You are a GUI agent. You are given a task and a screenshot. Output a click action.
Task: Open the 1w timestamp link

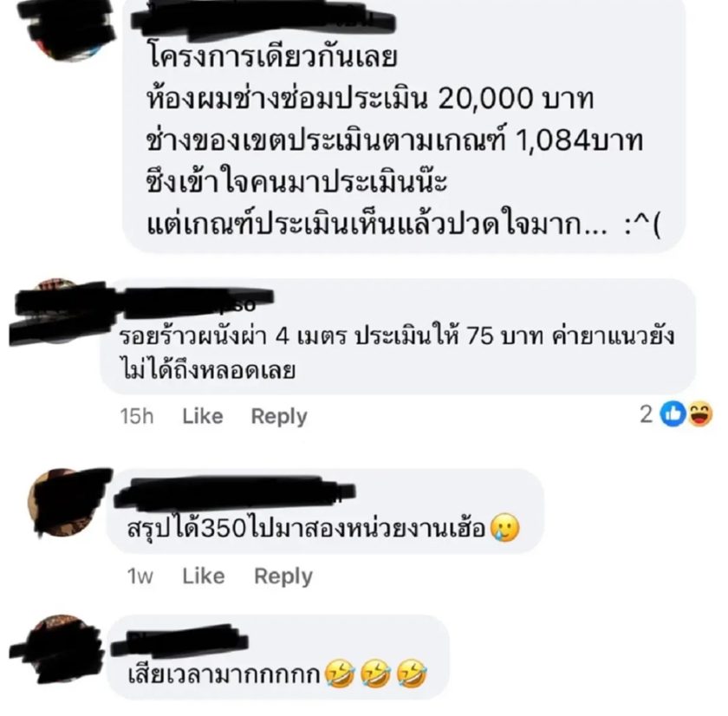point(140,576)
